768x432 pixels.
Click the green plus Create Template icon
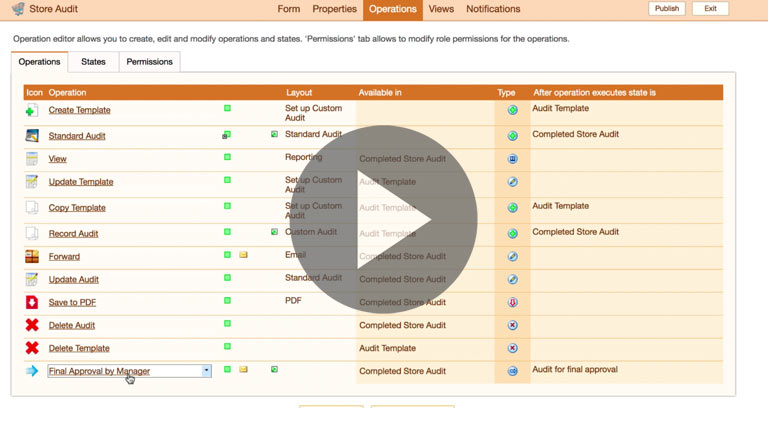[x=32, y=110]
